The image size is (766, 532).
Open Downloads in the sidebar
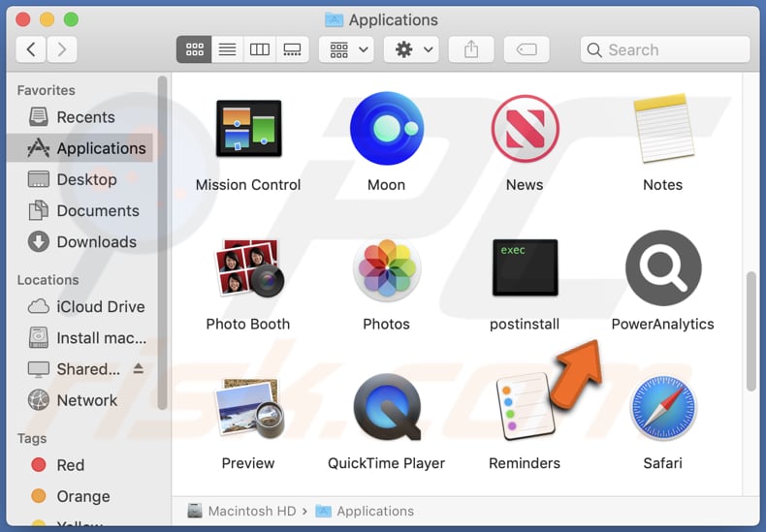tap(80, 242)
